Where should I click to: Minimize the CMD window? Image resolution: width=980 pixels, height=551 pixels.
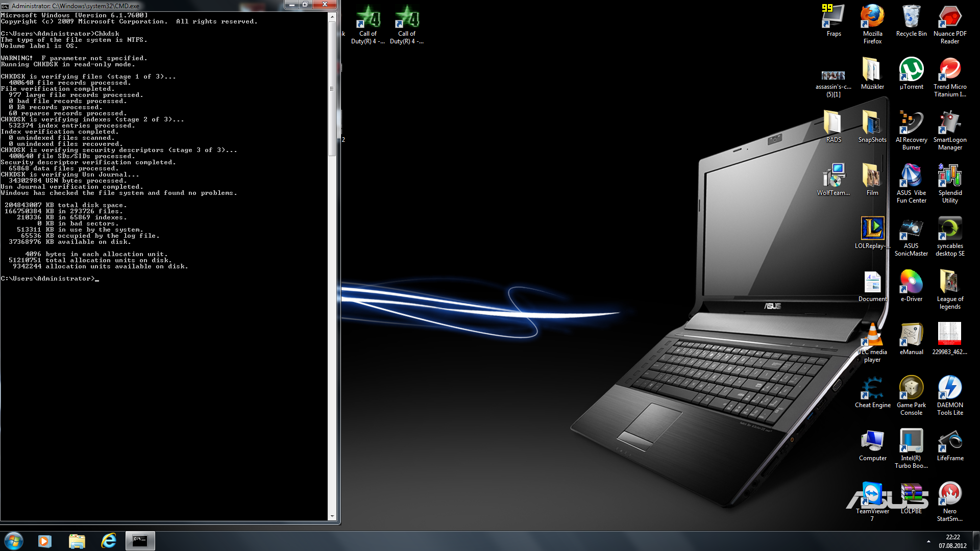tap(291, 5)
